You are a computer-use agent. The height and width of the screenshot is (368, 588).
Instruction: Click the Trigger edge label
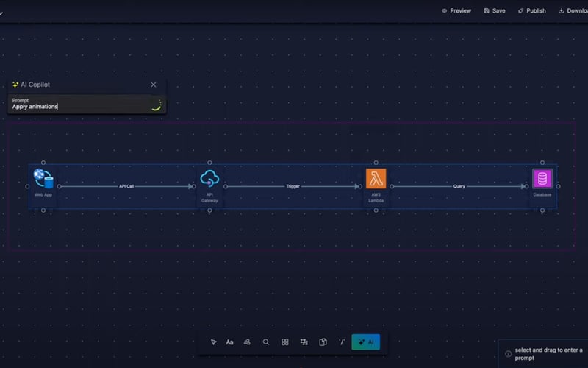point(293,186)
